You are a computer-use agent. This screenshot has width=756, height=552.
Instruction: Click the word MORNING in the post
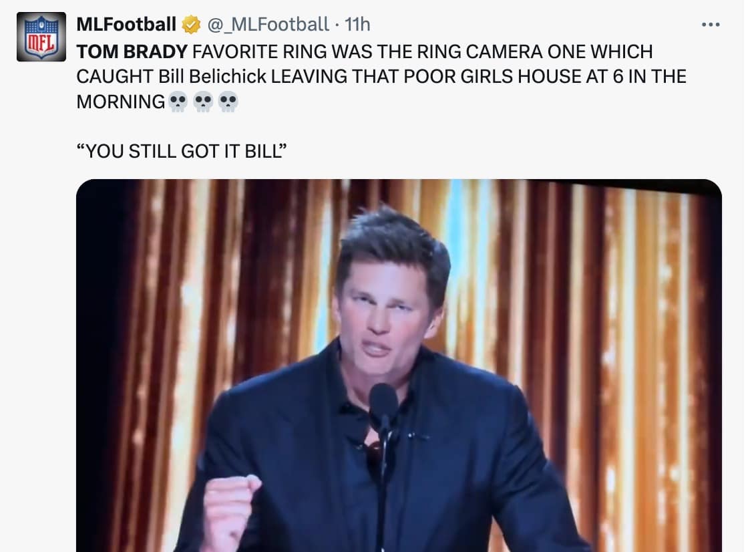coord(121,102)
